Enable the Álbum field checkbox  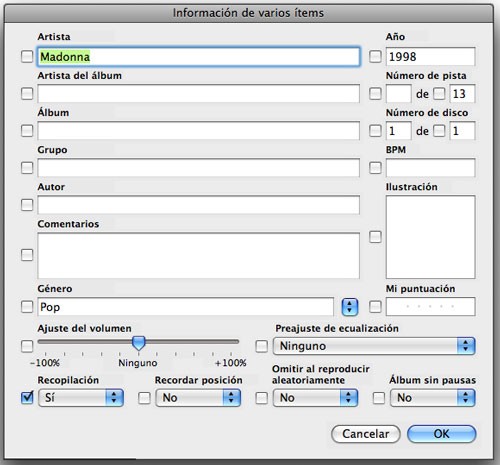point(27,131)
